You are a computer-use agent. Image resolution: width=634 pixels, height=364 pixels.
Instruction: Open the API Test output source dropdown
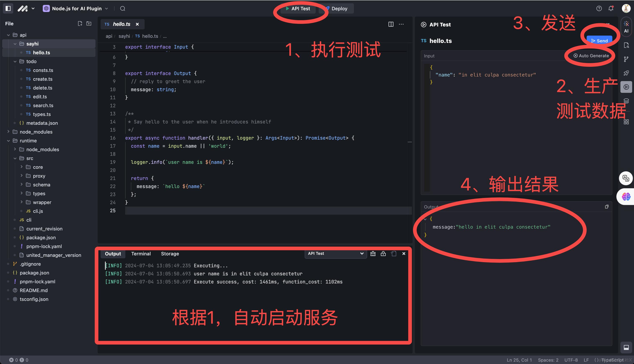click(x=335, y=254)
